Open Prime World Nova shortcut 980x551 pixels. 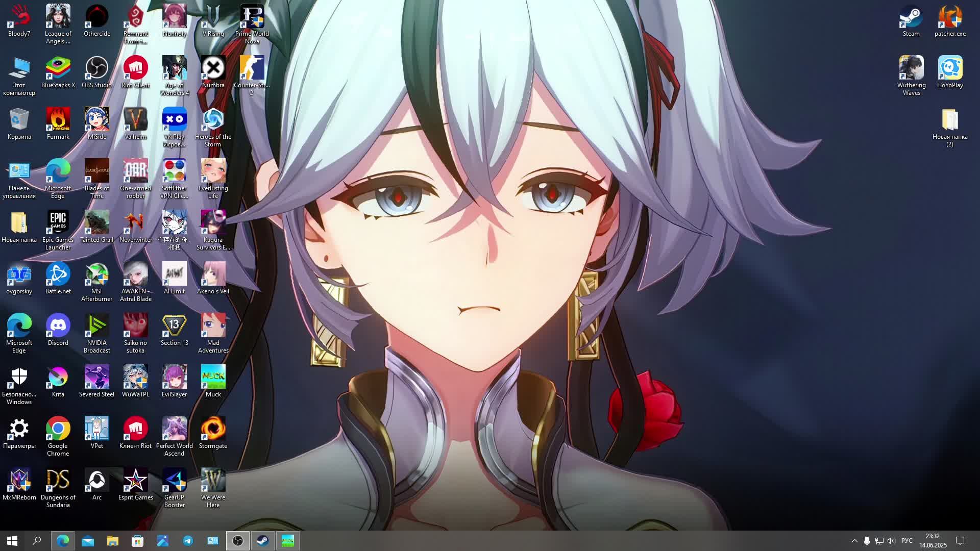point(252,24)
